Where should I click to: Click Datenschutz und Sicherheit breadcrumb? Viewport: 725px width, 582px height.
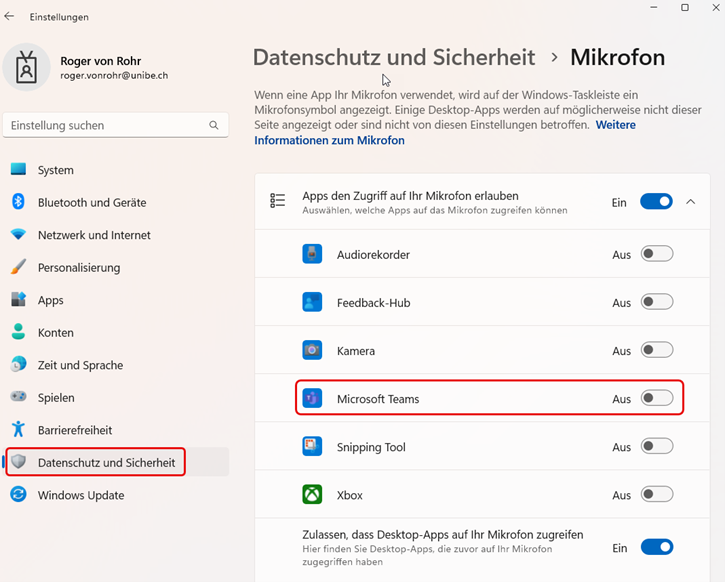(394, 57)
